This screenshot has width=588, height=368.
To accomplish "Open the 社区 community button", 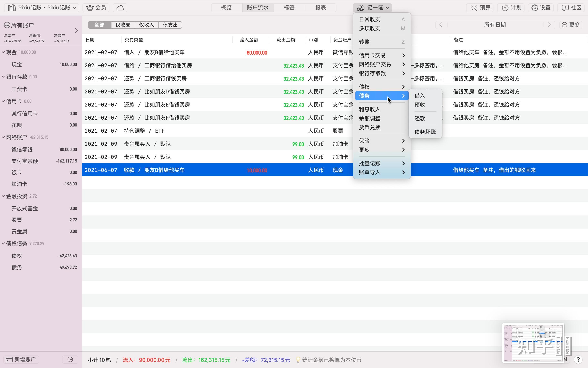I will [571, 8].
